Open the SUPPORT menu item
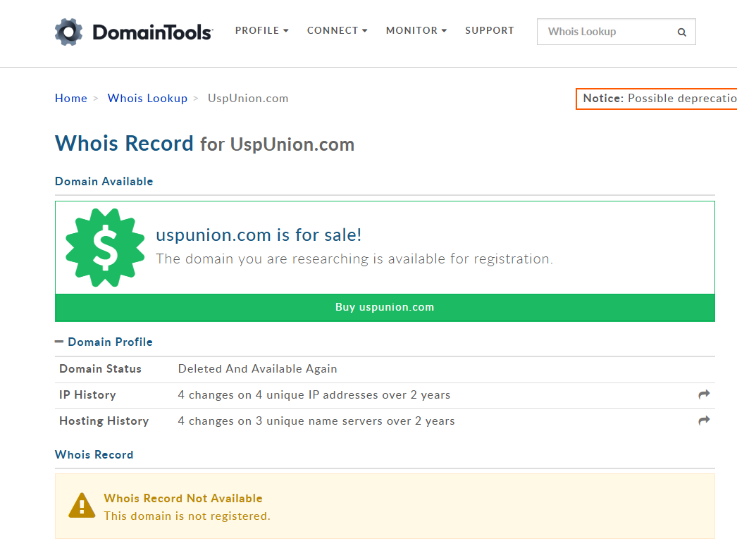The height and width of the screenshot is (560, 737). [x=489, y=30]
